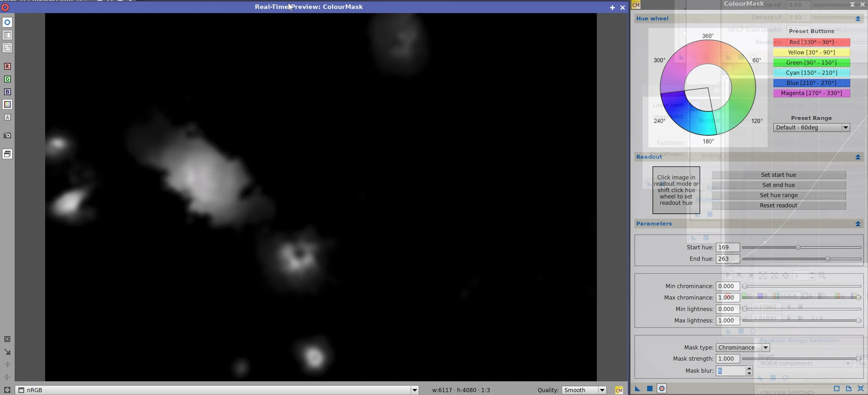Select the RGB composite channel display
This screenshot has width=868, height=395.
[x=7, y=105]
